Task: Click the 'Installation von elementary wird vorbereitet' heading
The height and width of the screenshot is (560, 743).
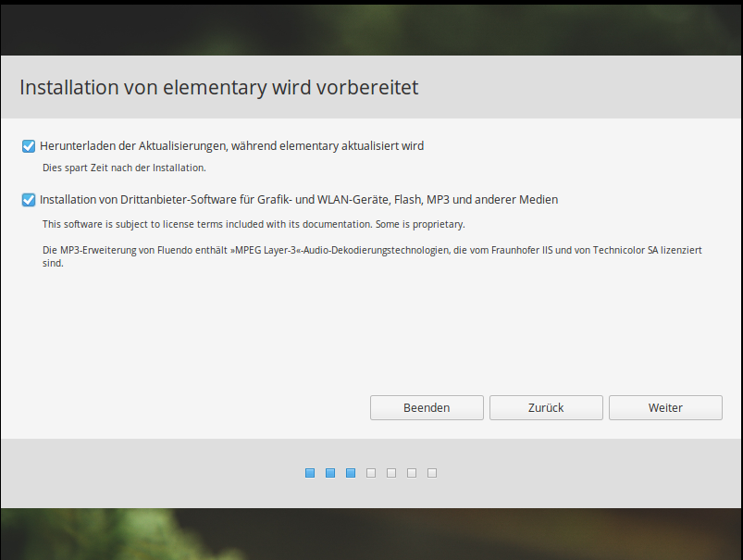Action: (x=219, y=88)
